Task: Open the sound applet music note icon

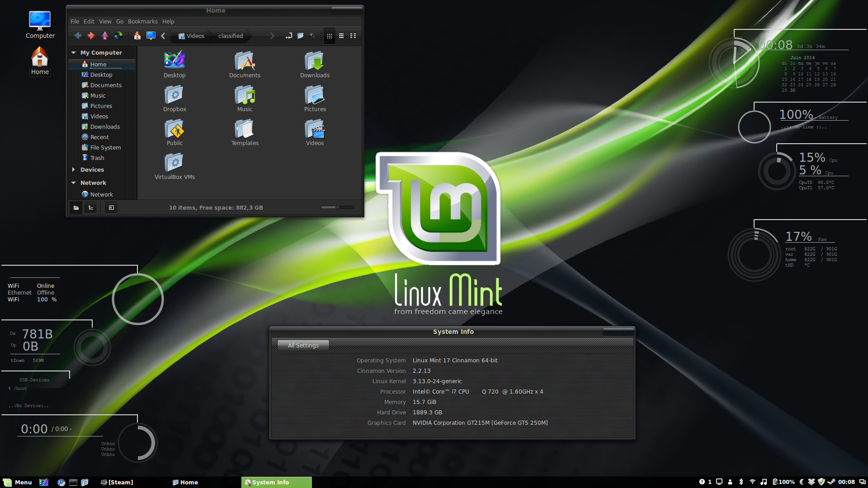Action: pyautogui.click(x=764, y=482)
